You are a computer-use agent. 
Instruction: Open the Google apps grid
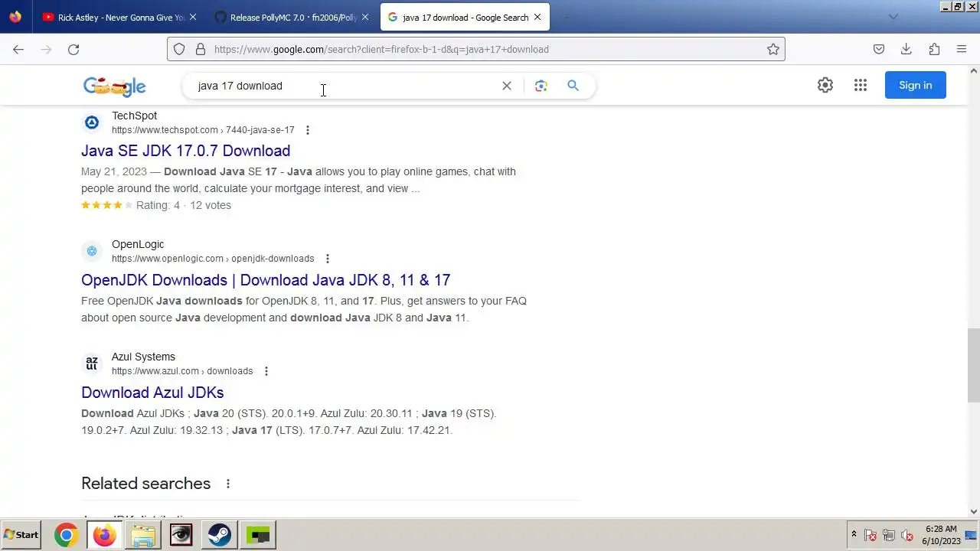click(861, 85)
